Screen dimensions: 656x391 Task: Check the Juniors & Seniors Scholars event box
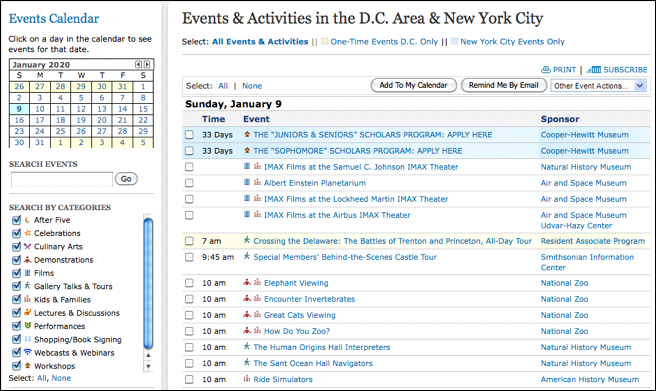click(x=190, y=135)
